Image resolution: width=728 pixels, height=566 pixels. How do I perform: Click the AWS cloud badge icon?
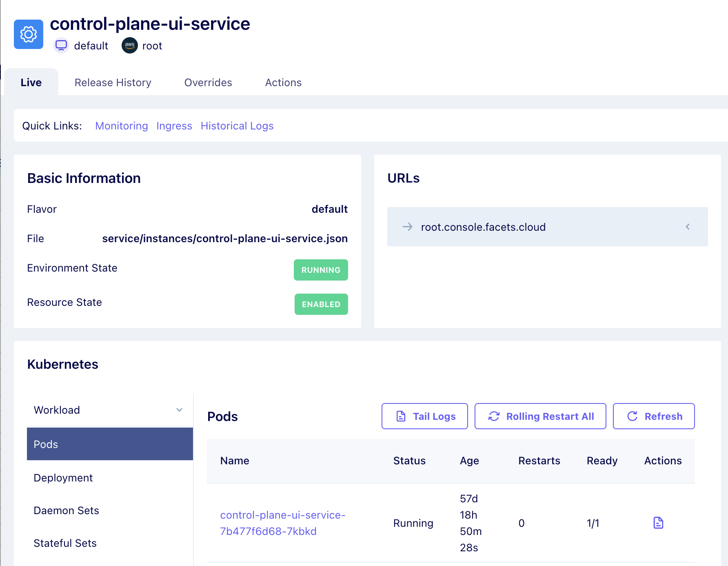(130, 45)
